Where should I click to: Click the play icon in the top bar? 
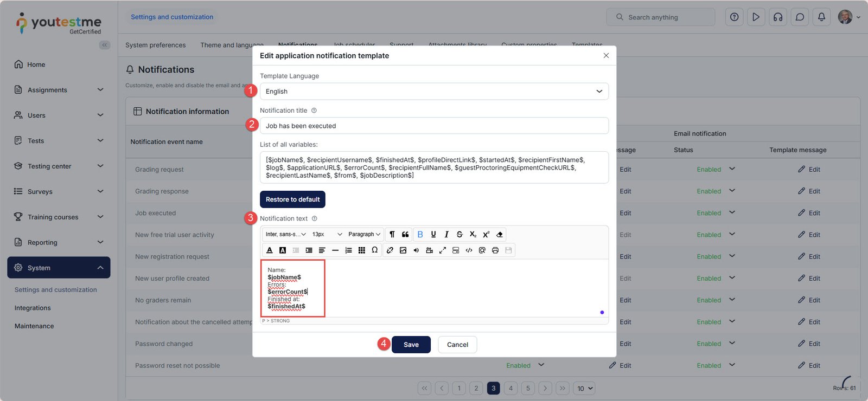[x=756, y=17]
